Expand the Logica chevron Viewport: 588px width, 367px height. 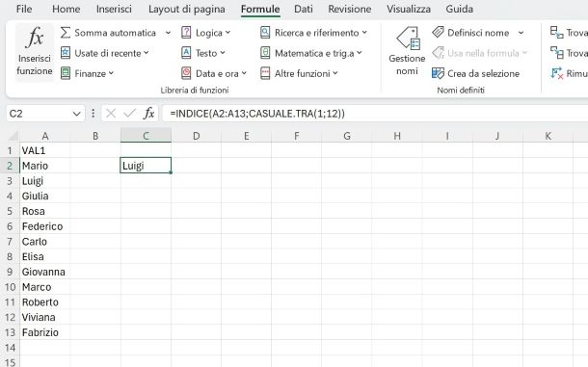point(227,33)
